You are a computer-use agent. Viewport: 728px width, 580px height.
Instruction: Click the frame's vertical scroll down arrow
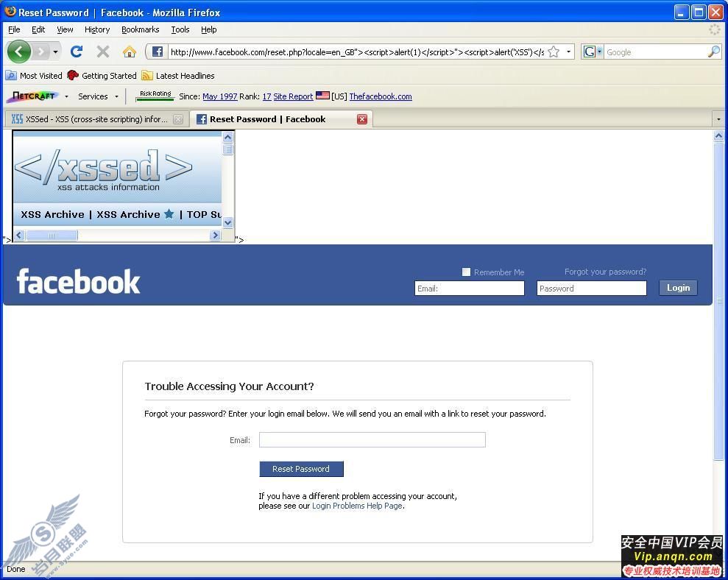[227, 222]
